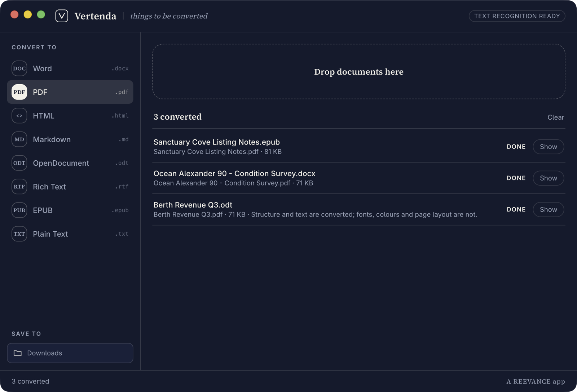577x392 pixels.
Task: Click the Text Recognition Ready badge
Action: (x=517, y=16)
